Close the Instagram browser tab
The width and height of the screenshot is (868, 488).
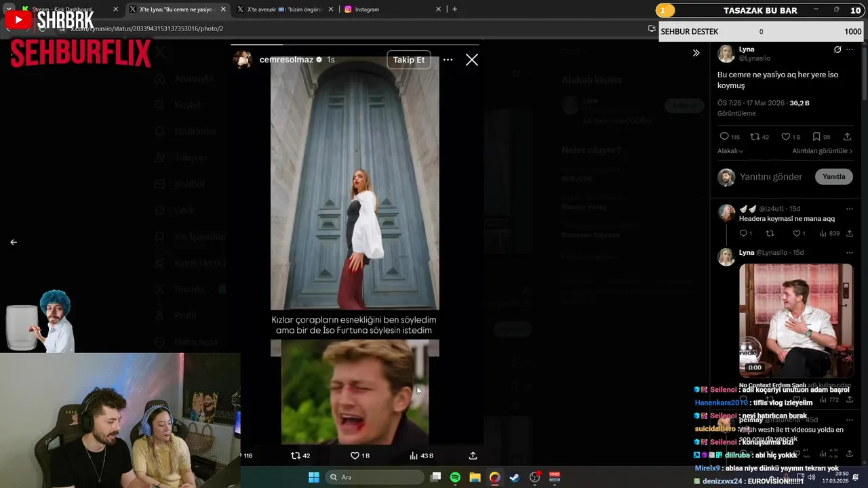[438, 9]
